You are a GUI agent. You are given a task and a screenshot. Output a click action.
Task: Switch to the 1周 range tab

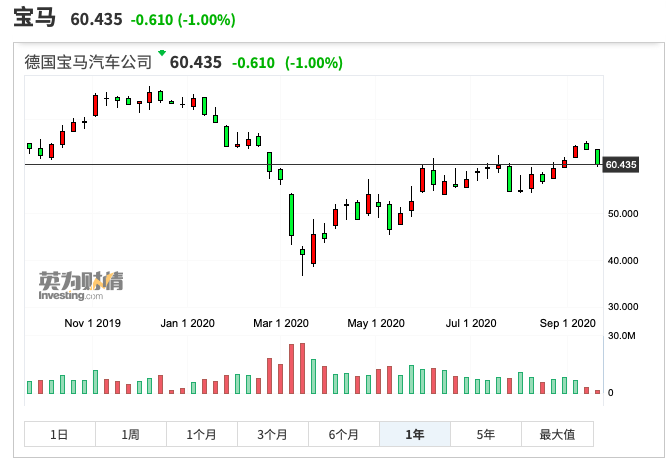point(131,434)
